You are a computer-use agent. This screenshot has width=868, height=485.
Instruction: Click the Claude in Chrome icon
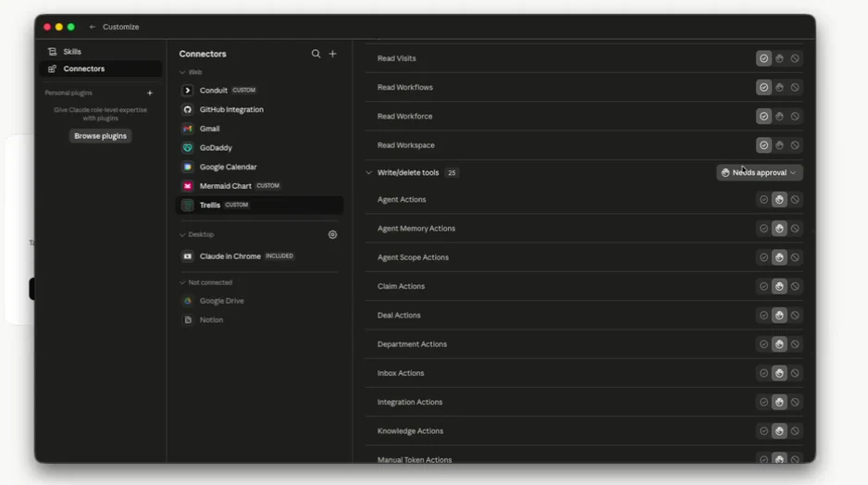(188, 256)
